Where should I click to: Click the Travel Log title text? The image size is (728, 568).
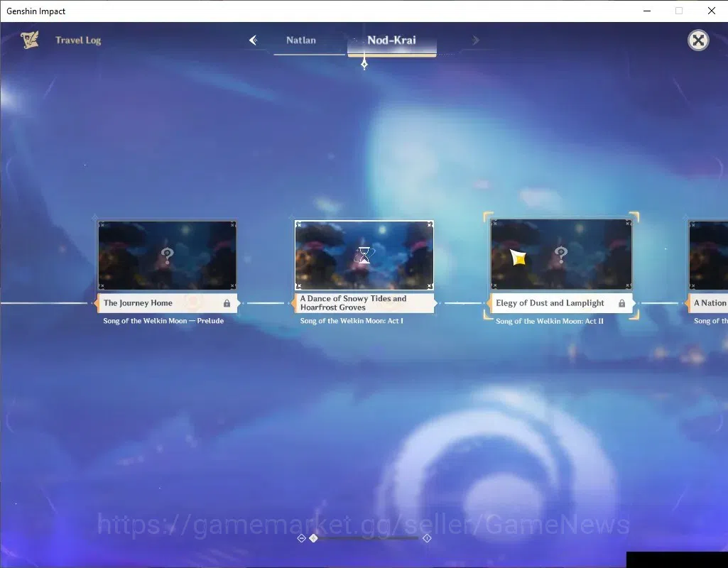78,40
